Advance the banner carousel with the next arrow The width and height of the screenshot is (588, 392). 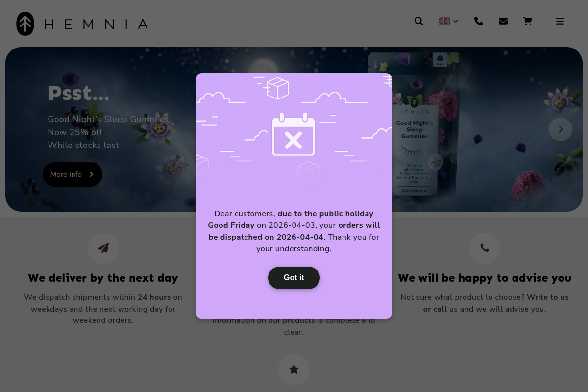tap(561, 129)
